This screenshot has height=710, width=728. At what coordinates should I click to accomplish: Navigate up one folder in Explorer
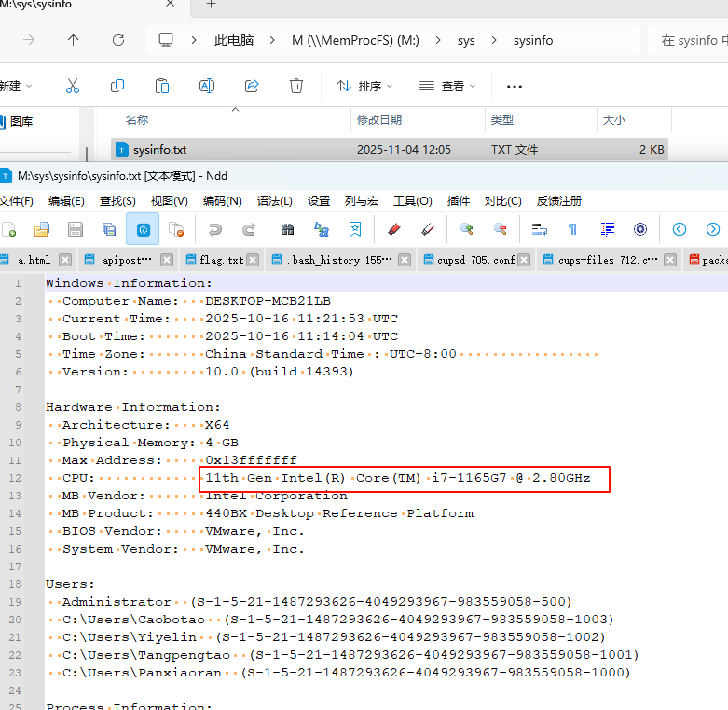pyautogui.click(x=74, y=40)
